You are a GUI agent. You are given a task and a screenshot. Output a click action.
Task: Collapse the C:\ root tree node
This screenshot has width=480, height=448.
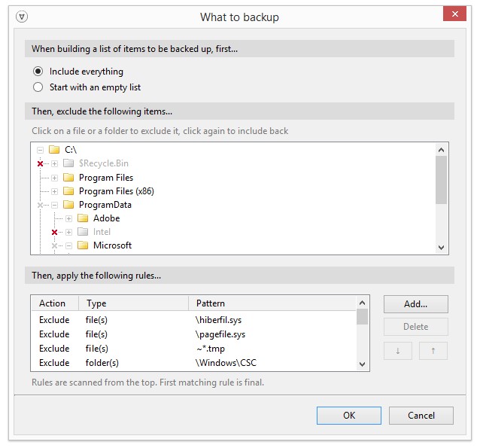(40, 151)
